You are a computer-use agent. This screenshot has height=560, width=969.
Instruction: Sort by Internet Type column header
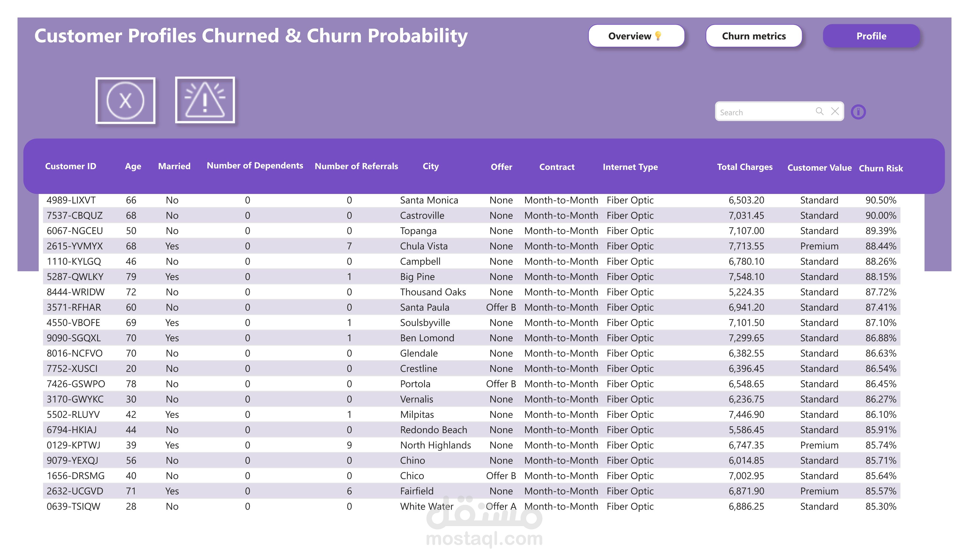[630, 167]
